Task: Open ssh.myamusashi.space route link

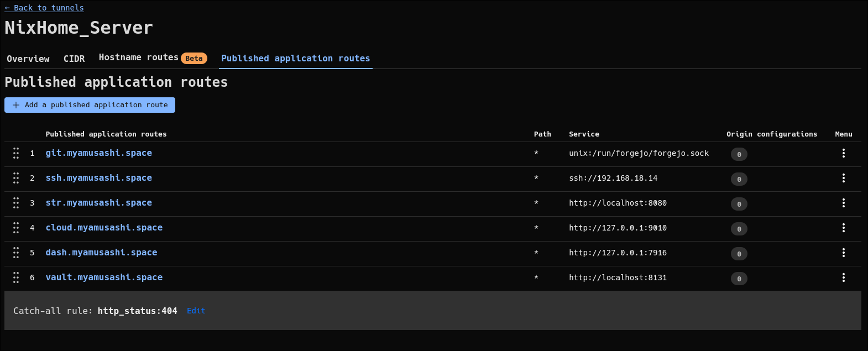Action: (x=99, y=178)
